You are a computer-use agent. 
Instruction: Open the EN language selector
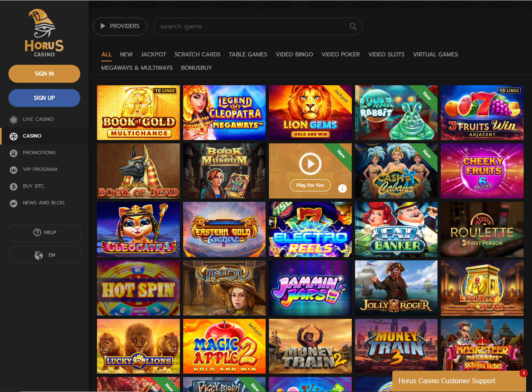click(44, 255)
